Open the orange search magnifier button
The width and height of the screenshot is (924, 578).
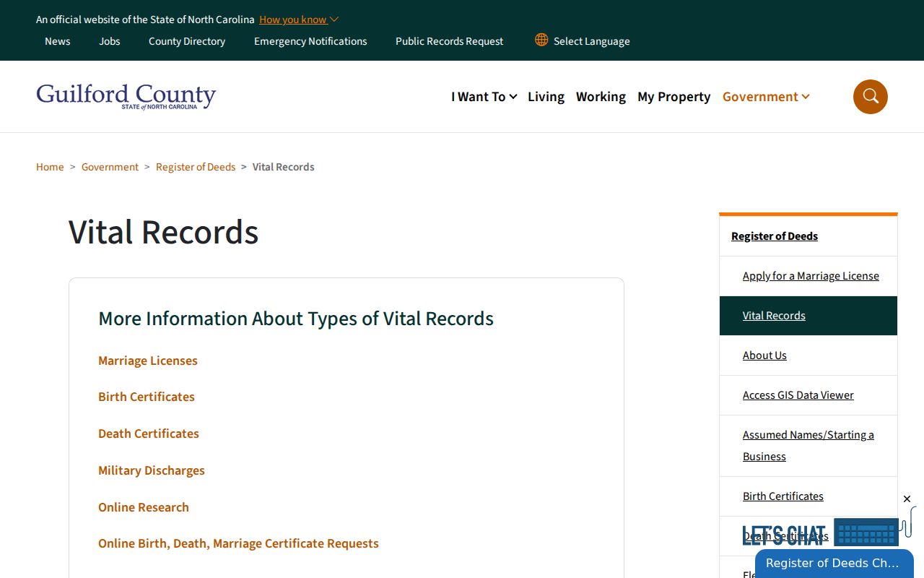click(870, 97)
